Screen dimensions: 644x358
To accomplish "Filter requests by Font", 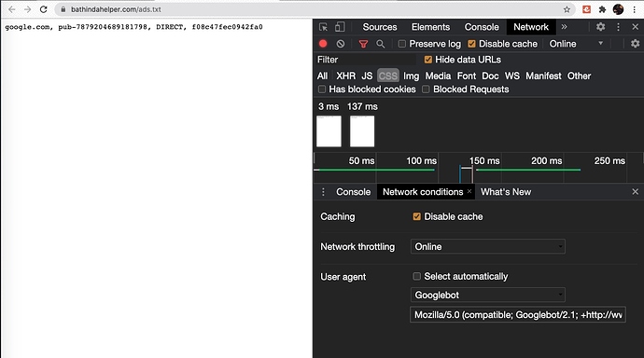I will click(467, 76).
